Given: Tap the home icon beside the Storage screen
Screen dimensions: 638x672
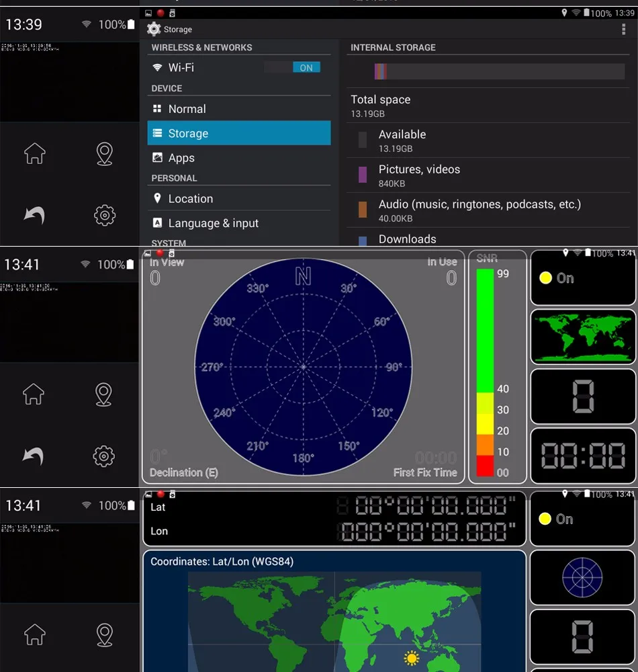Looking at the screenshot, I should pos(35,153).
